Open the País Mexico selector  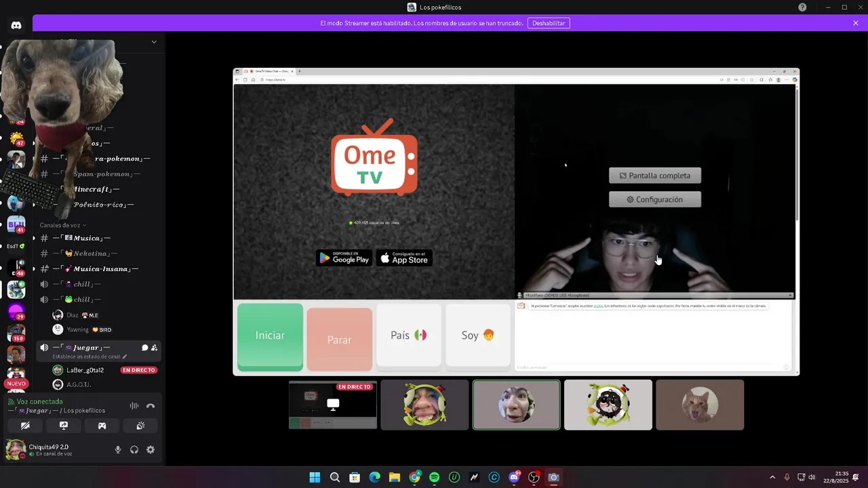(409, 335)
